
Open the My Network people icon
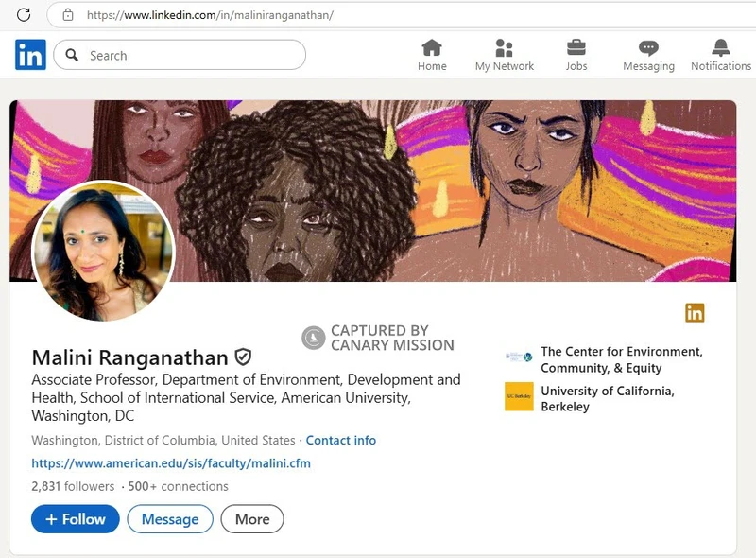coord(504,48)
